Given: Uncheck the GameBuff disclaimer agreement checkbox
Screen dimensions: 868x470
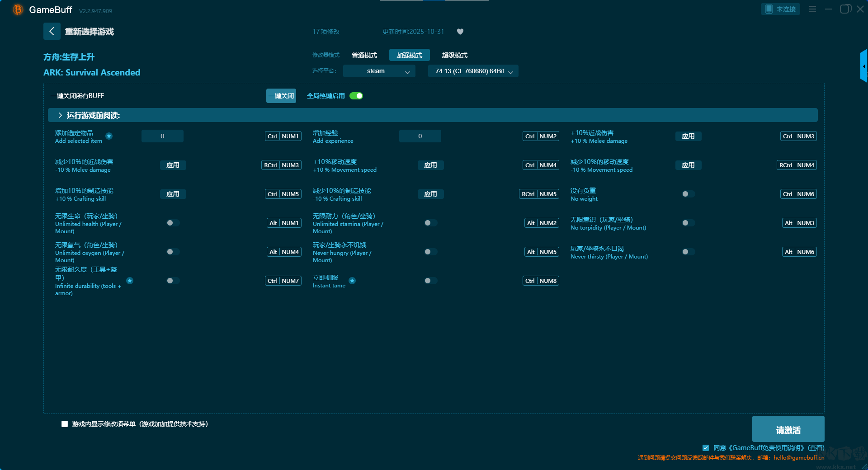Looking at the screenshot, I should 706,448.
